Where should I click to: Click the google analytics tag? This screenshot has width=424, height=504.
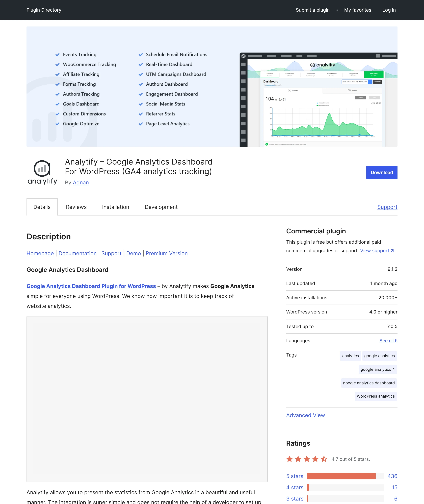pyautogui.click(x=379, y=356)
